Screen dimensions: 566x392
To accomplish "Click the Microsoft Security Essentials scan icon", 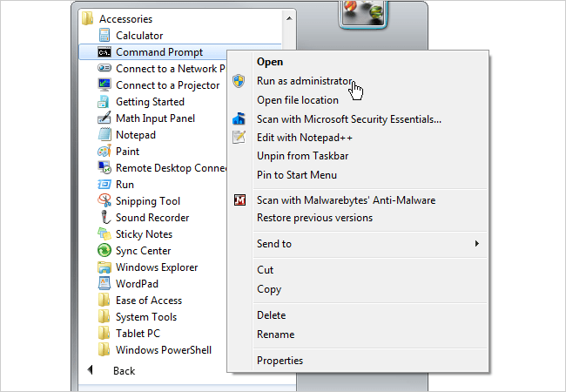I will coord(239,118).
